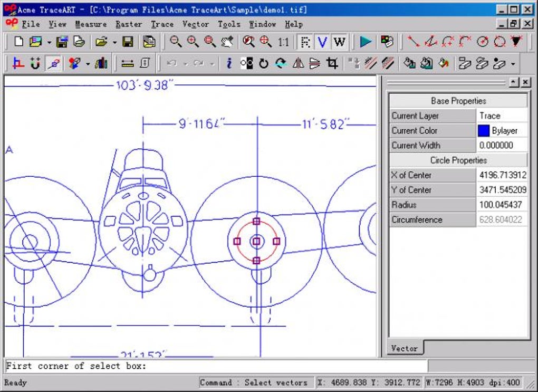Edit the Current Width value 0.000000
The height and width of the screenshot is (392, 538).
pyautogui.click(x=502, y=145)
